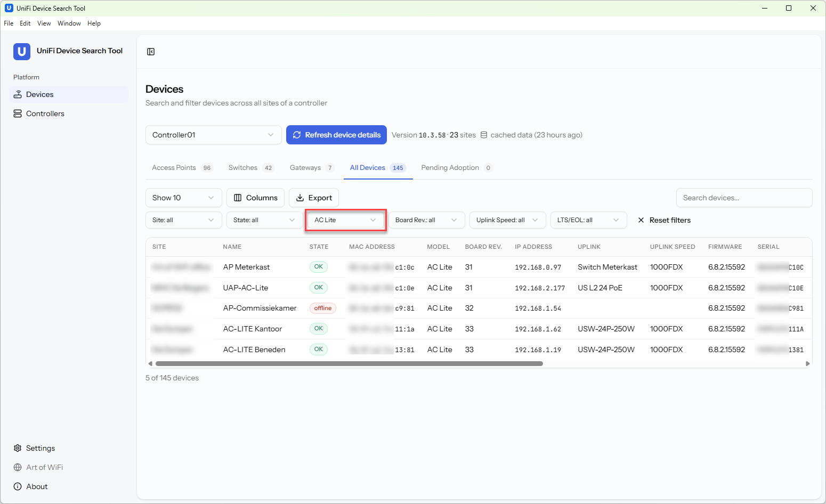Select the All Devices tab
The width and height of the screenshot is (826, 504).
tap(378, 168)
